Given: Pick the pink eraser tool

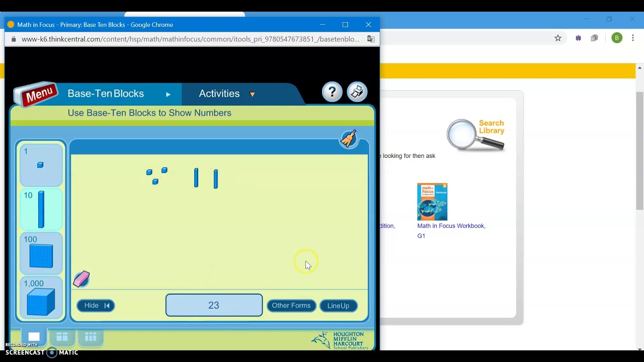Looking at the screenshot, I should (81, 279).
